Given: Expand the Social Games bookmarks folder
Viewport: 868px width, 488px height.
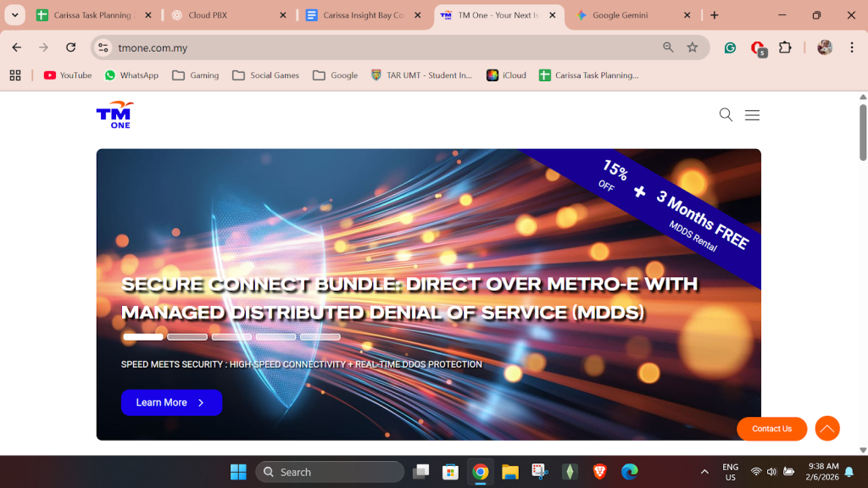Looking at the screenshot, I should [x=265, y=75].
